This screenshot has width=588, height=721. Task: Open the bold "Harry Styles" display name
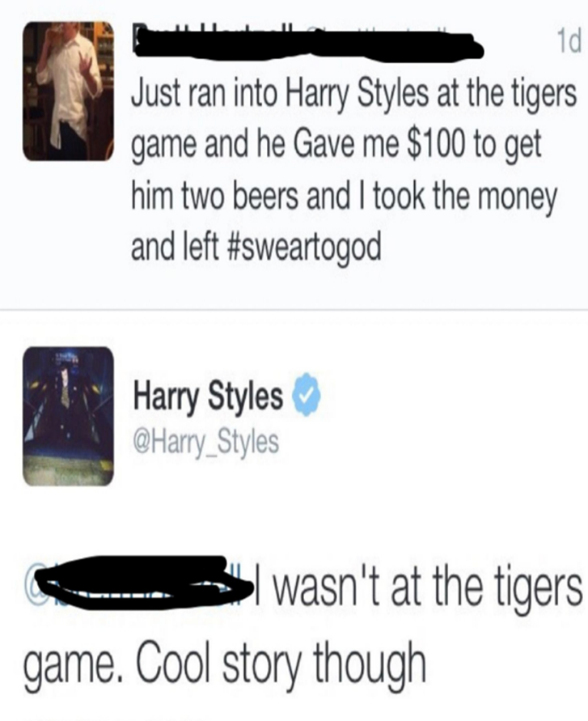pos(207,396)
